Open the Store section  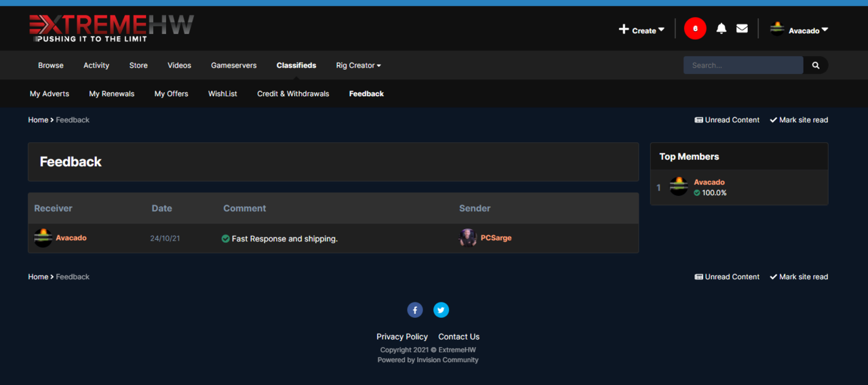pos(138,65)
